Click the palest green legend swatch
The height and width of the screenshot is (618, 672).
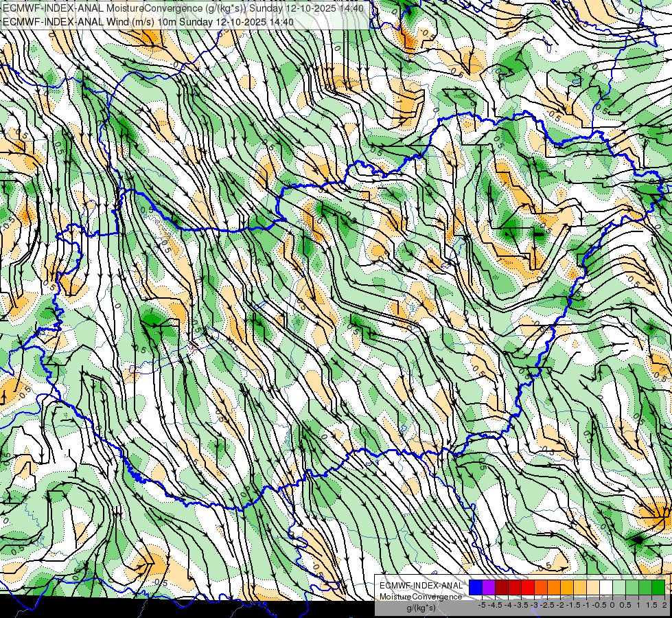[619, 588]
